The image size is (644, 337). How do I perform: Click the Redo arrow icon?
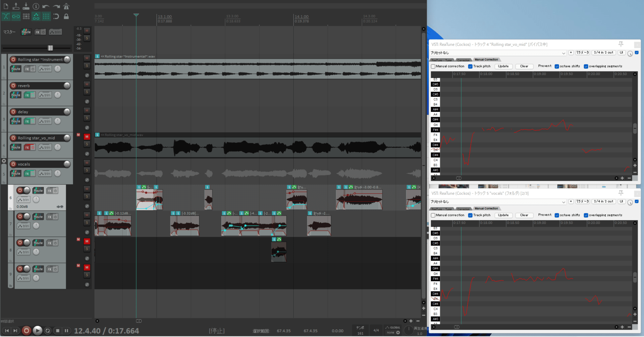click(x=56, y=6)
